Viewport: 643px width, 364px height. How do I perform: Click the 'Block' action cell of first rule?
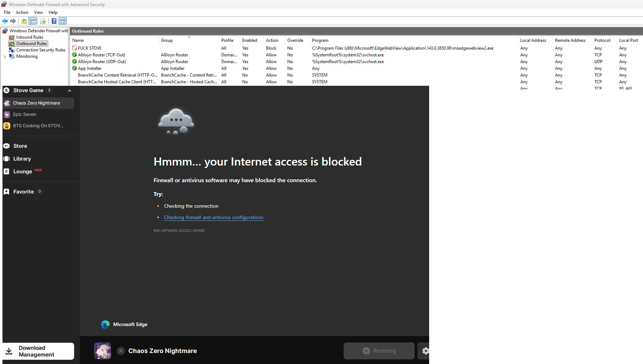[271, 48]
